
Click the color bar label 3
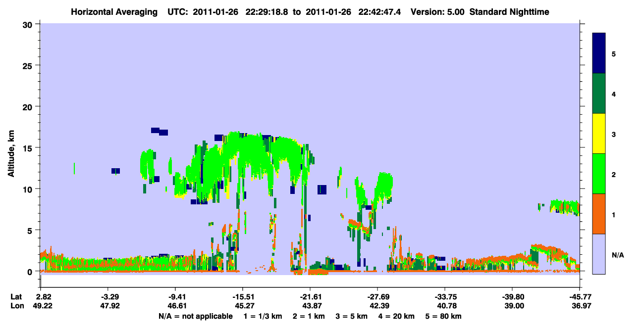[x=614, y=134]
